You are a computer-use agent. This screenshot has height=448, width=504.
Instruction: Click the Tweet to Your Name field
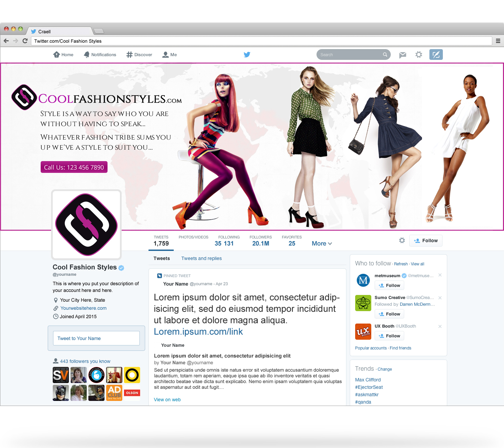pos(96,338)
